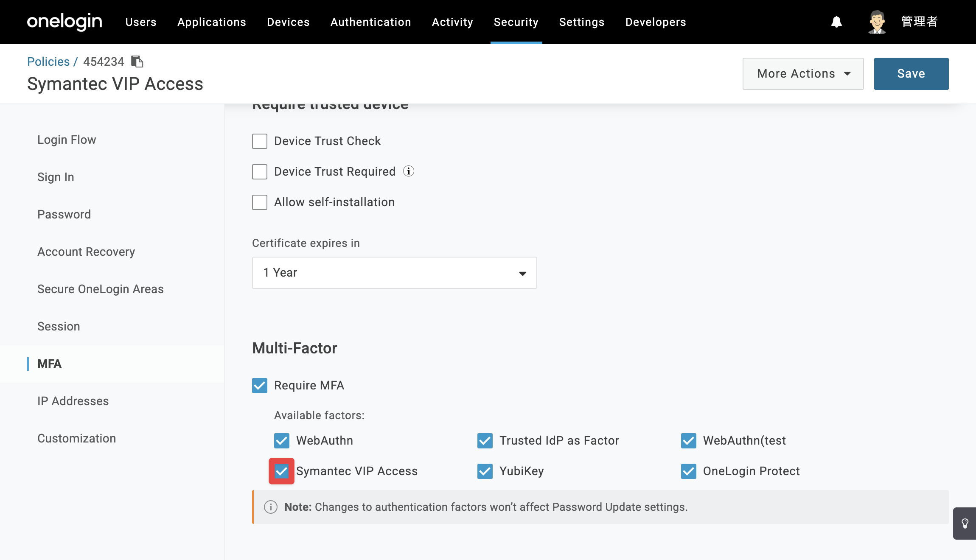Image resolution: width=976 pixels, height=560 pixels.
Task: Go back to Policies breadcrumb link
Action: (x=48, y=62)
